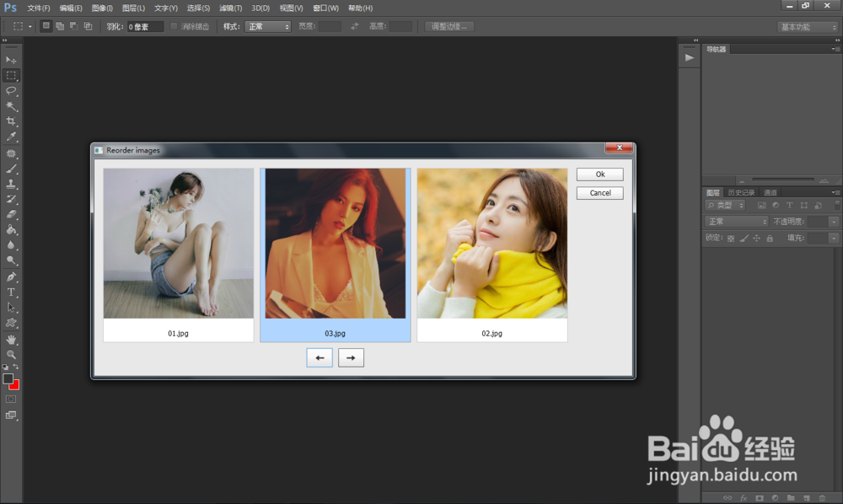Choose Add to selection mode
The height and width of the screenshot is (504, 843).
pyautogui.click(x=60, y=26)
